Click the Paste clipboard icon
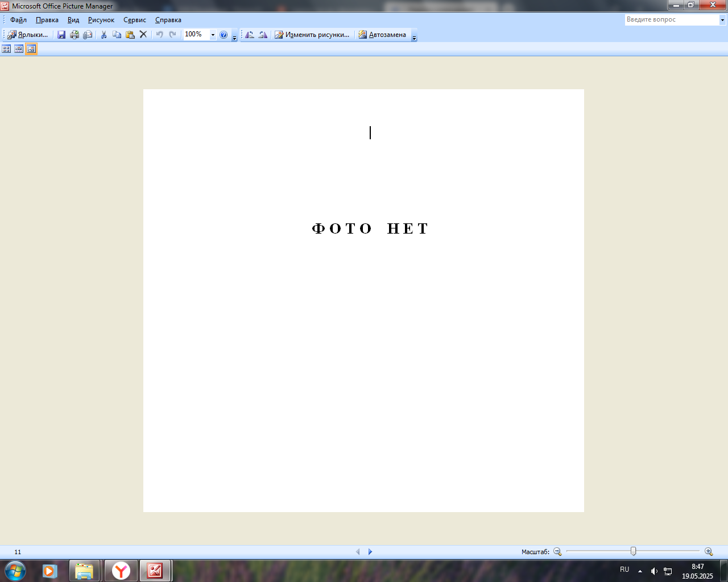 (130, 35)
